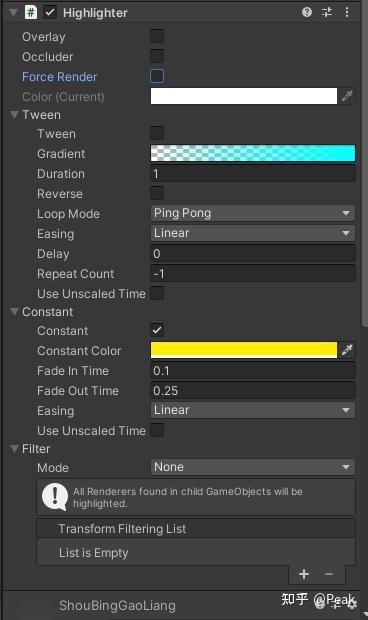
Task: Click the Fade Out Time field
Action: tap(253, 391)
